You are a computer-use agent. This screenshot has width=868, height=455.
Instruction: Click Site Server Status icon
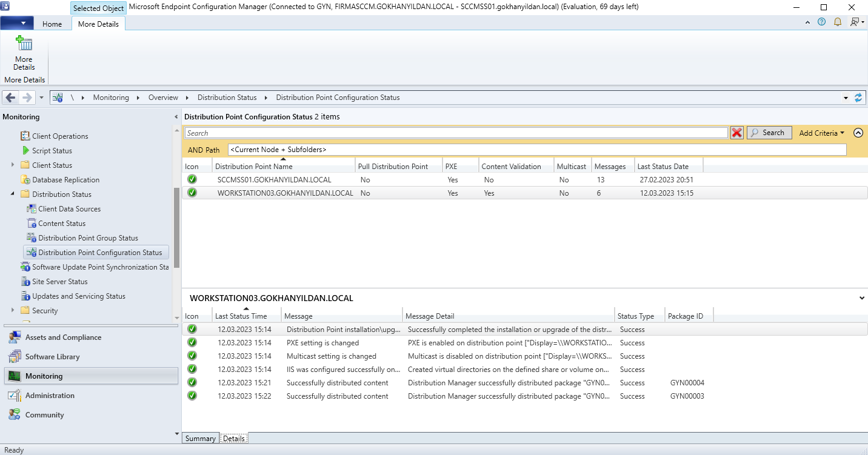point(25,281)
